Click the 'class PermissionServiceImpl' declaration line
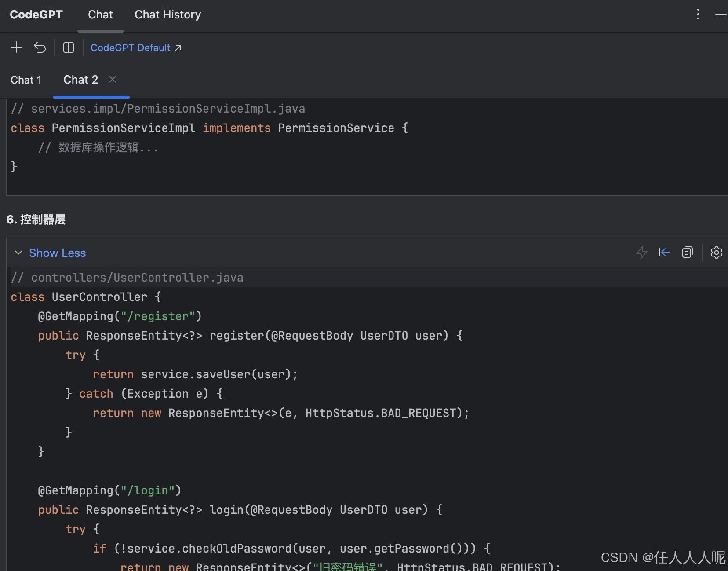This screenshot has width=728, height=571. [210, 128]
